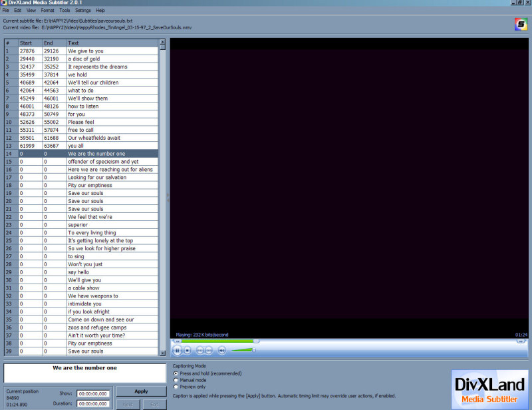Select row 'a disc of gold'
The width and height of the screenshot is (532, 410).
pyautogui.click(x=81, y=59)
